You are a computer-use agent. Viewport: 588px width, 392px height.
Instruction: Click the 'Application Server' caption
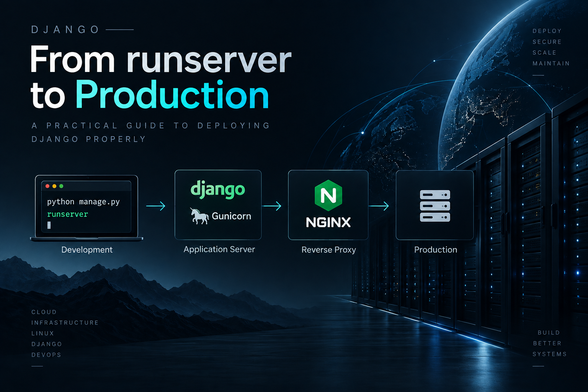click(x=219, y=250)
